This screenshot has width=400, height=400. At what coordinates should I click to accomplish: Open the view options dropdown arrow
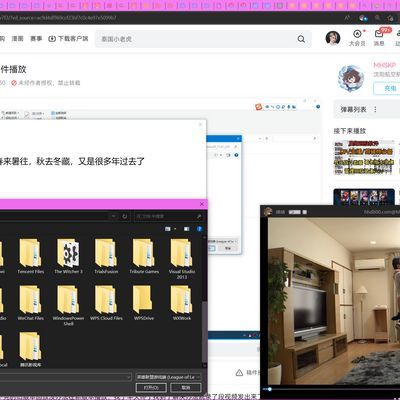click(175, 229)
